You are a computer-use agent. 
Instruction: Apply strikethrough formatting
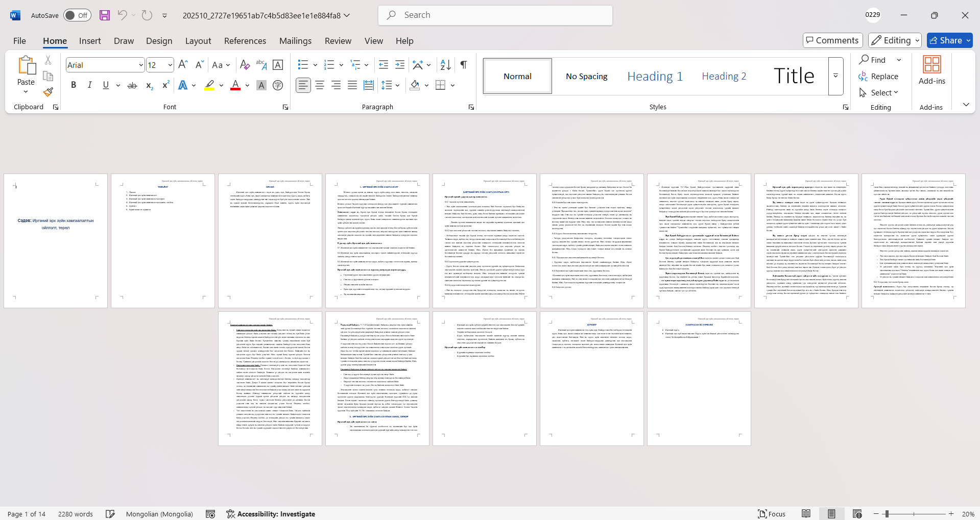(132, 86)
